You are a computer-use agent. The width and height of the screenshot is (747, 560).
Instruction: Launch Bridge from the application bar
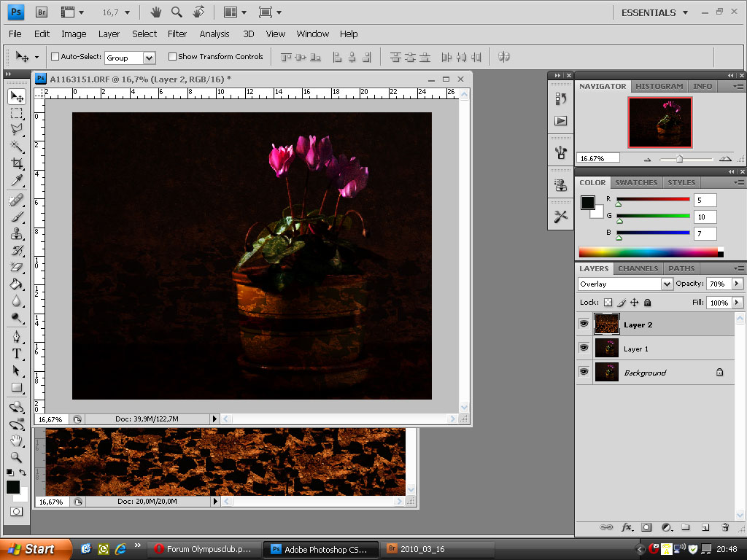tap(42, 12)
